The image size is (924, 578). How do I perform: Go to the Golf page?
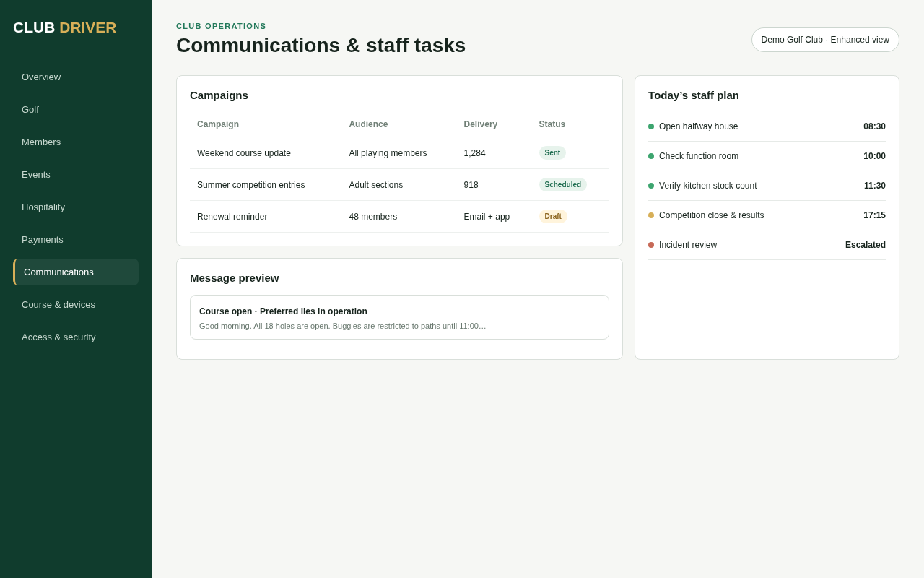pos(76,110)
